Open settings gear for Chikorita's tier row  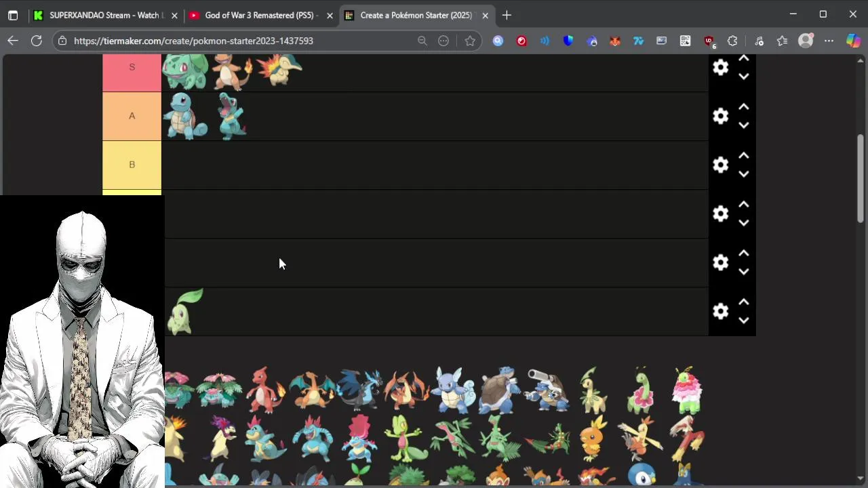(x=720, y=311)
